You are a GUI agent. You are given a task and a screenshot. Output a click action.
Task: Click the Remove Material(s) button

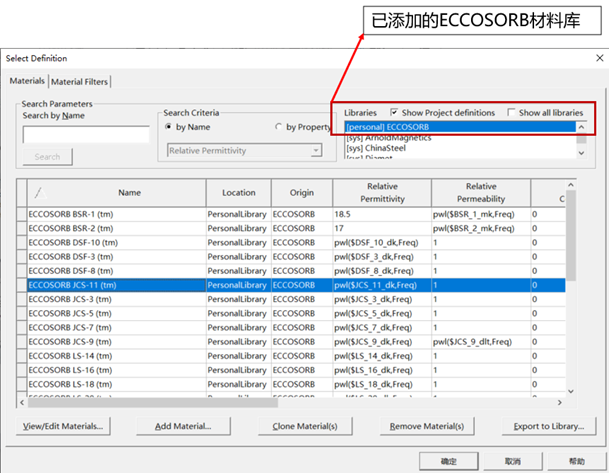click(427, 426)
